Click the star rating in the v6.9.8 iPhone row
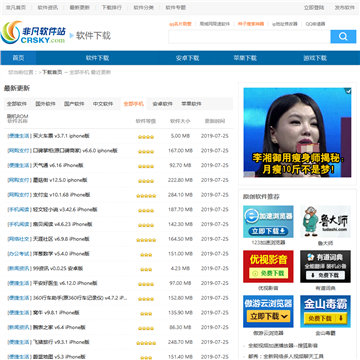Viewport: 360px width, 360px height. pyautogui.click(x=146, y=240)
